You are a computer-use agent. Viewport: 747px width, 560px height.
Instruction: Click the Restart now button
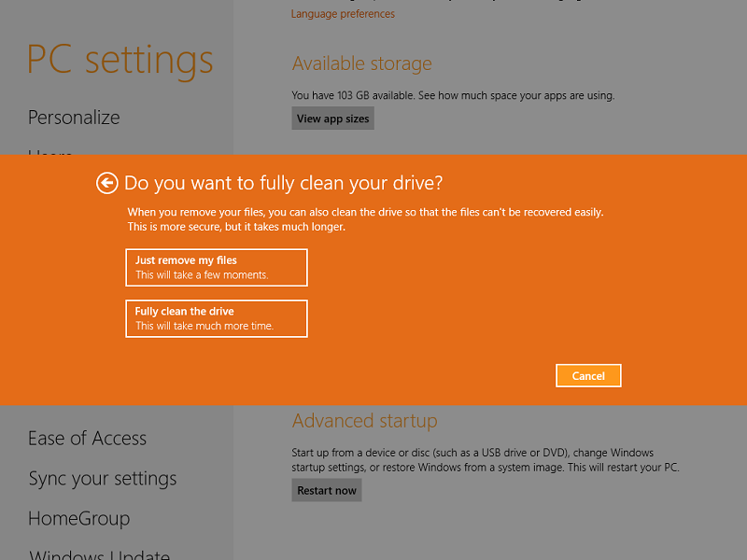tap(327, 490)
